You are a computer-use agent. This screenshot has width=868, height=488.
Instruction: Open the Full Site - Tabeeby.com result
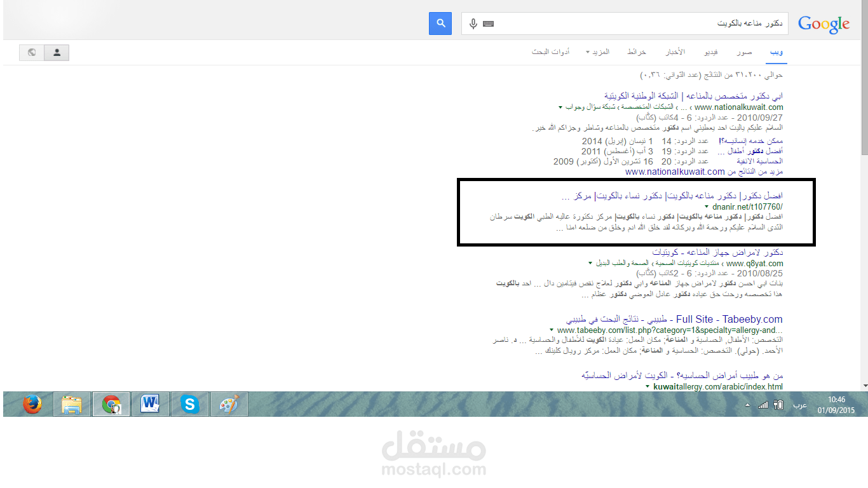pyautogui.click(x=675, y=319)
